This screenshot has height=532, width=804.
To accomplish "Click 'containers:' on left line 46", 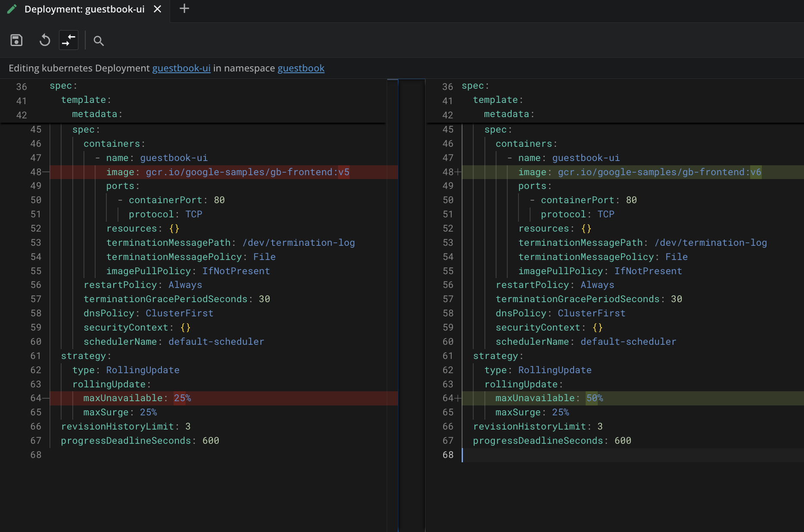I will point(114,144).
